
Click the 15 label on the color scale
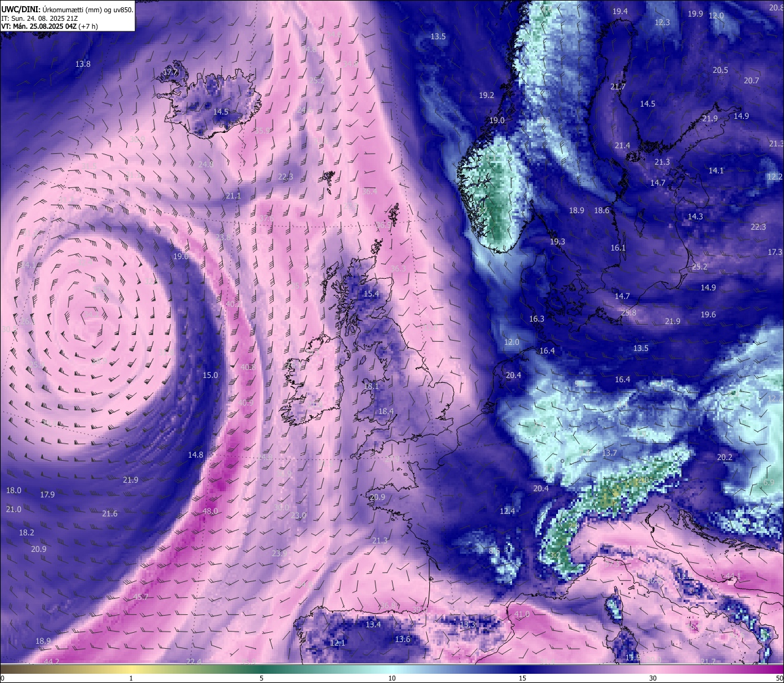pyautogui.click(x=522, y=678)
